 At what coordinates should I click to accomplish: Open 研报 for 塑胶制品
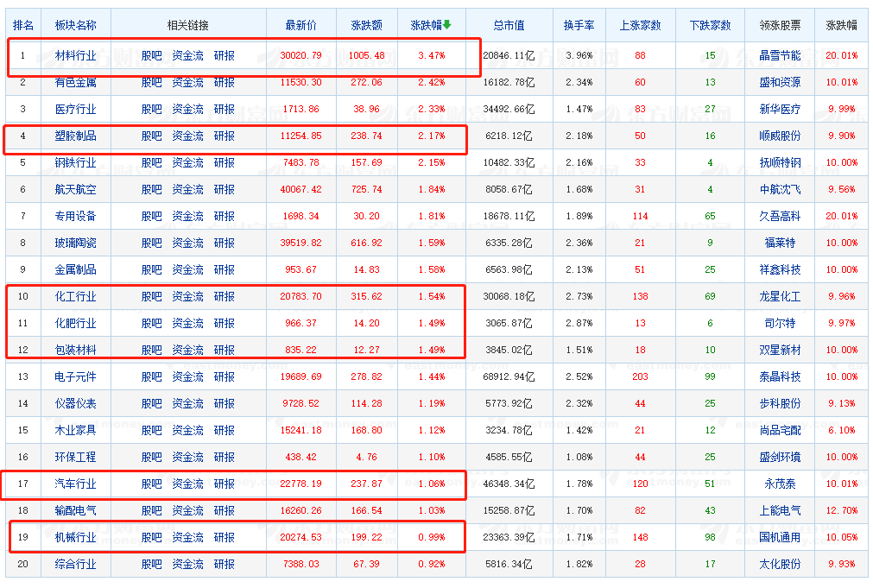pos(225,136)
